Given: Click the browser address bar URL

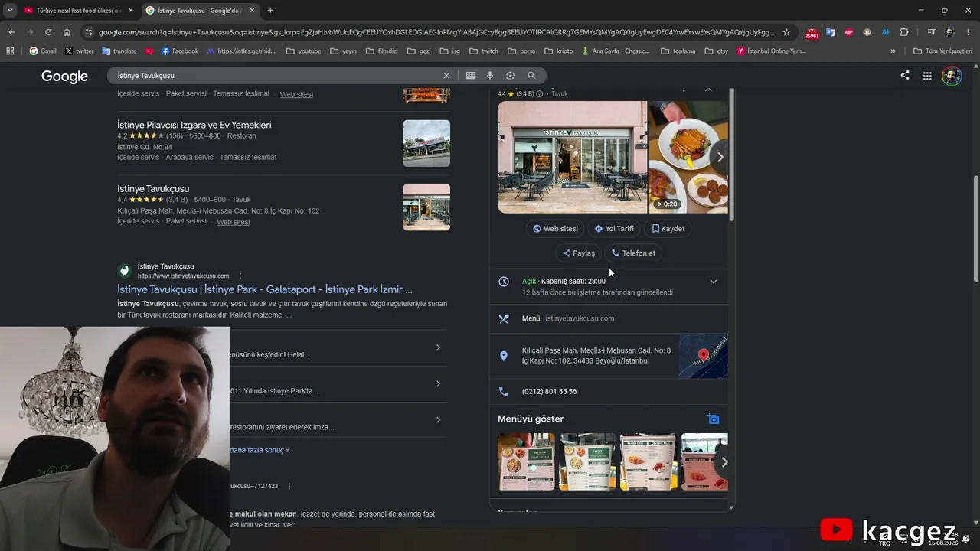Looking at the screenshot, I should 436,32.
